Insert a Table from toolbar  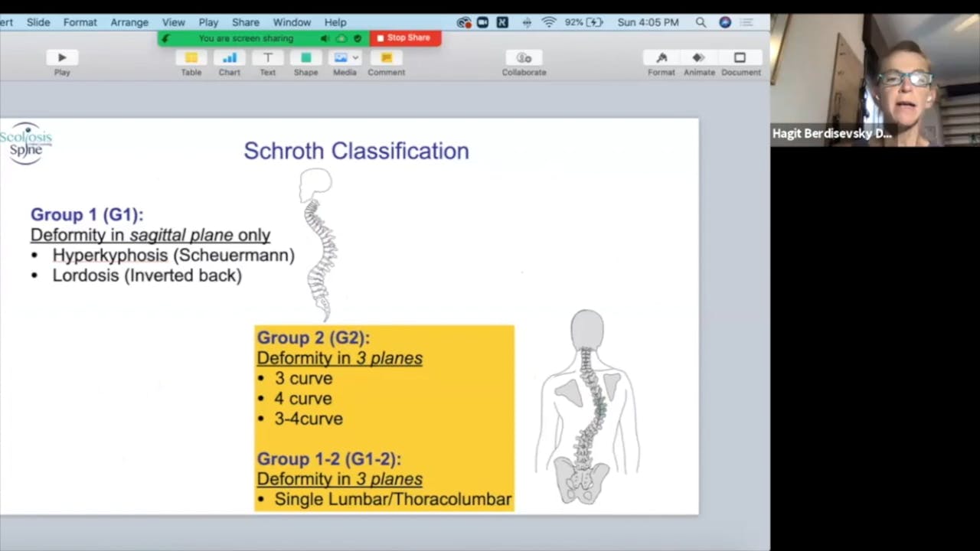pos(191,58)
